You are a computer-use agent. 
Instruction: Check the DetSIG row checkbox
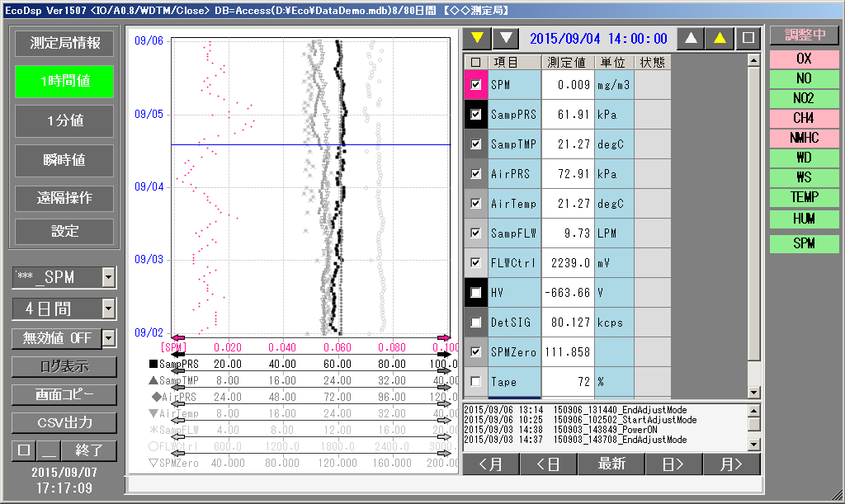coord(476,323)
